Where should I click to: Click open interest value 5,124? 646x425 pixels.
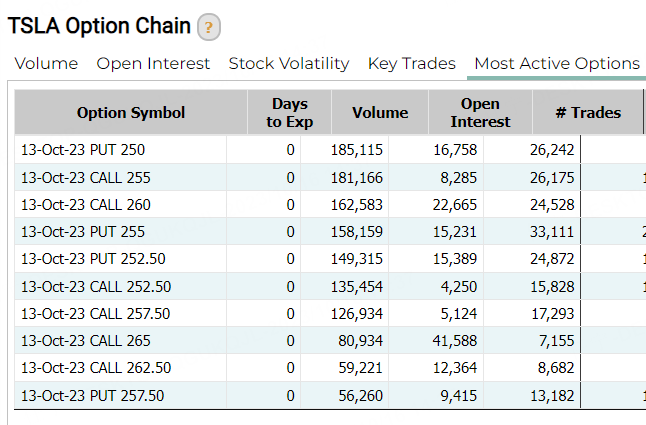tap(459, 313)
